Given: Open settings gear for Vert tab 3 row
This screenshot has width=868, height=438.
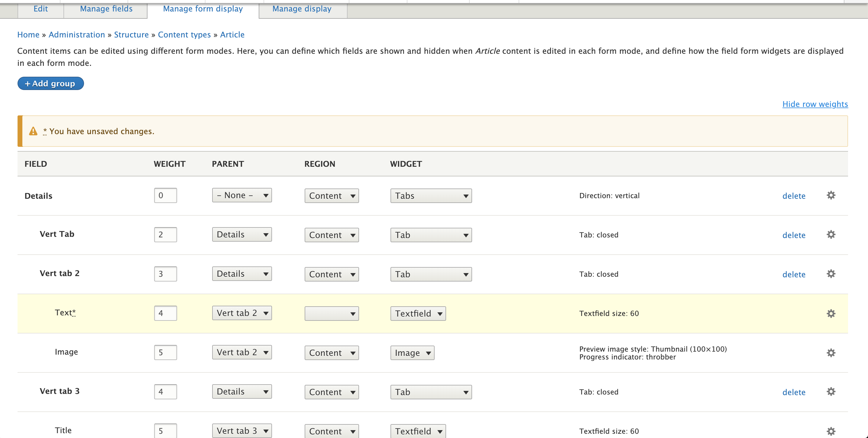Looking at the screenshot, I should [x=831, y=391].
